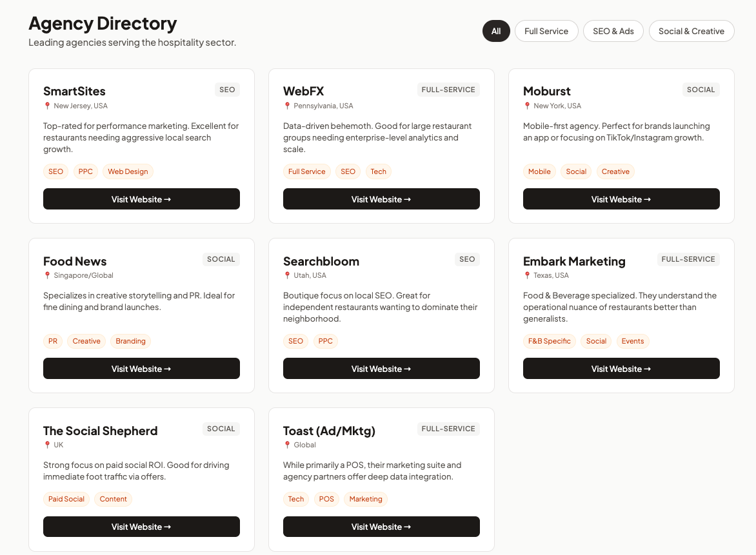Screen dimensions: 756x555
Task: Visit Website for Food News
Action: tap(141, 369)
